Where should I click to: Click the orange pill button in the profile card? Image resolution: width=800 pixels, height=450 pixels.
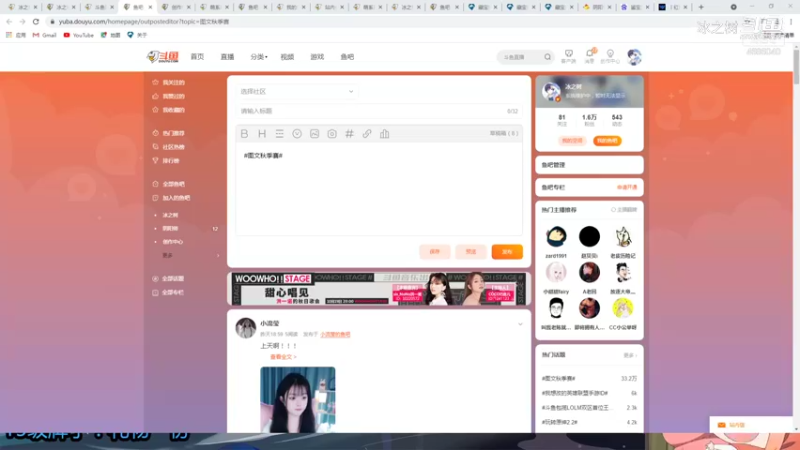[x=607, y=141]
